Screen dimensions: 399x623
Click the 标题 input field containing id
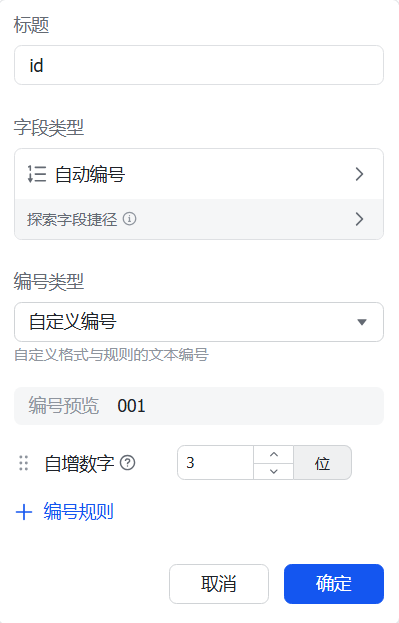(x=199, y=65)
